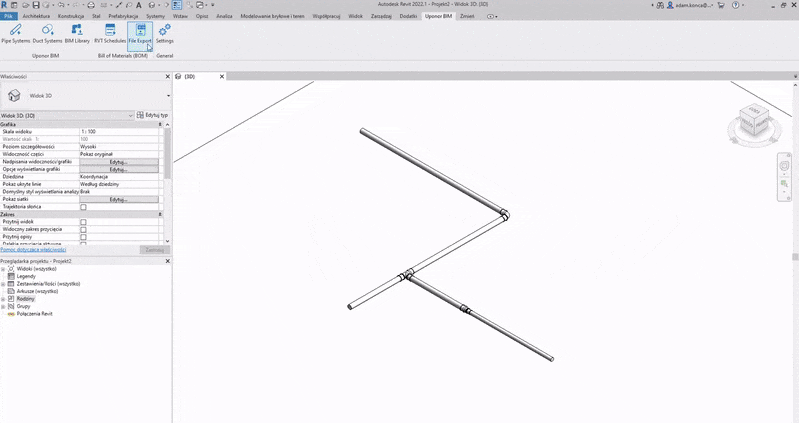Open RVT Schedules in Bill of Materials

[x=110, y=34]
